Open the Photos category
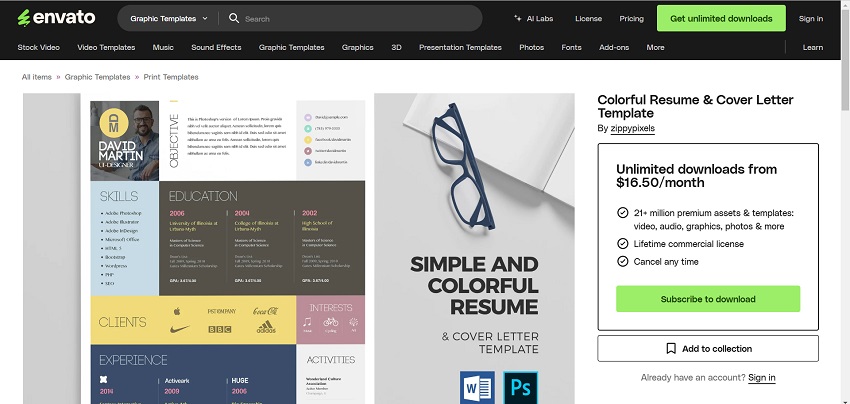The image size is (850, 404). 531,47
